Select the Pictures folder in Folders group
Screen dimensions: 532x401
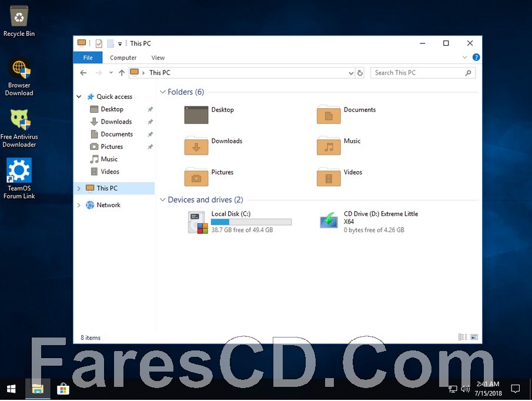coord(209,177)
